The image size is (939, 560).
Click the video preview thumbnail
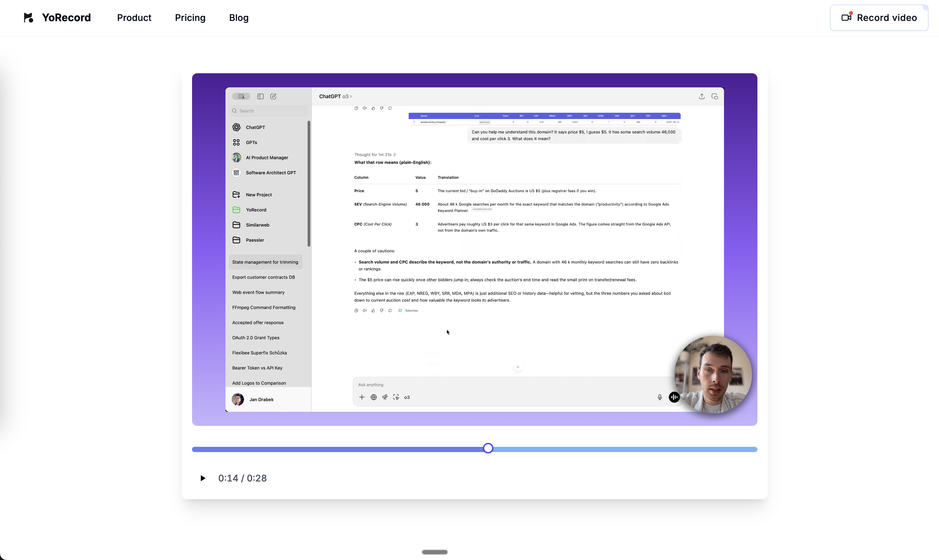click(x=474, y=250)
